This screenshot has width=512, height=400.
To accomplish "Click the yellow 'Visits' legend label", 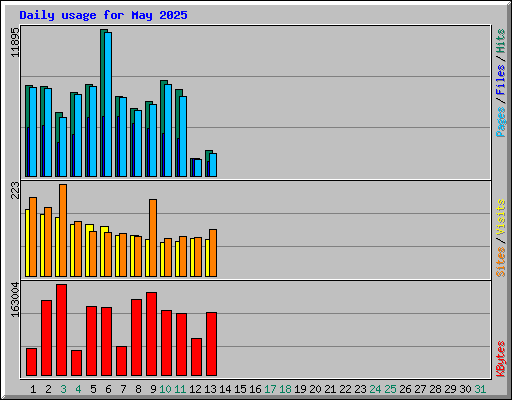I will point(501,217).
